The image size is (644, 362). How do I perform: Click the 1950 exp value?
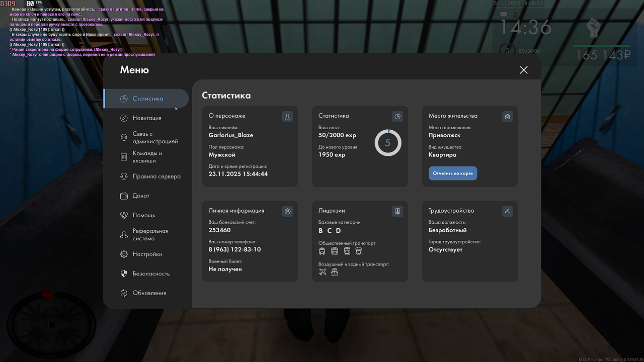coord(332,155)
